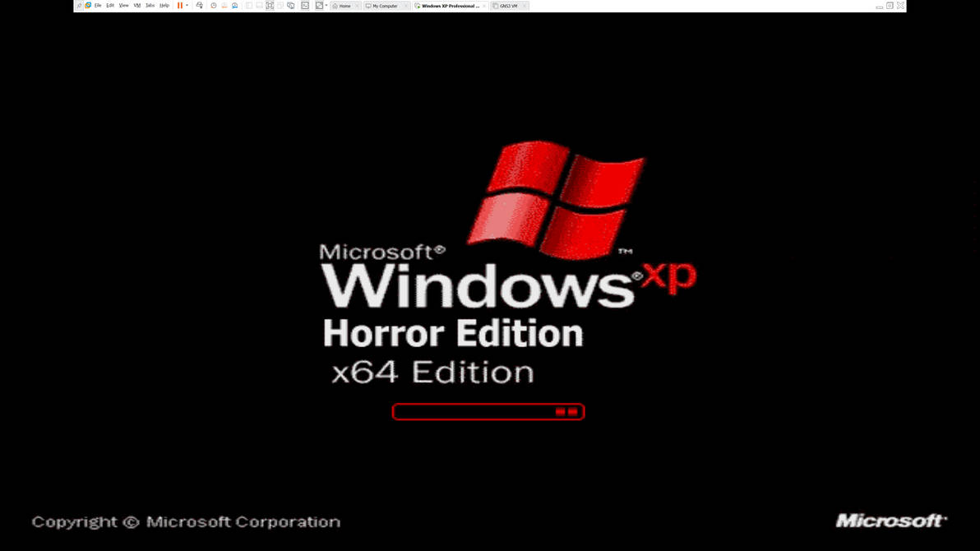
Task: Switch to the GNS3 VM tab
Action: coord(508,6)
